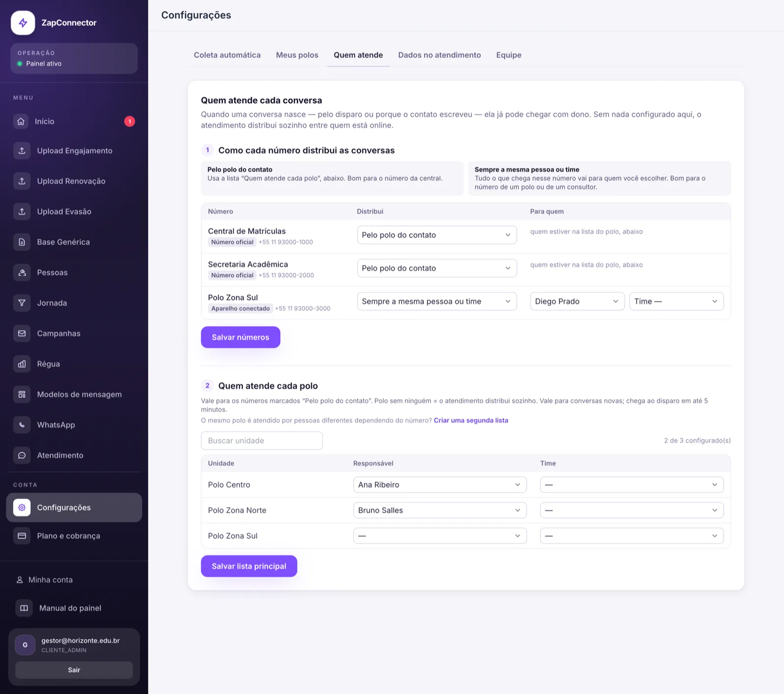
Task: Open Responsável dropdown showing Ana Ribeiro
Action: pyautogui.click(x=440, y=485)
